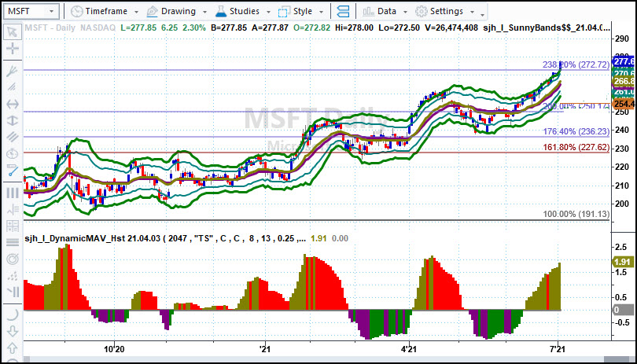Select the vertical price range tool

pos(13,120)
